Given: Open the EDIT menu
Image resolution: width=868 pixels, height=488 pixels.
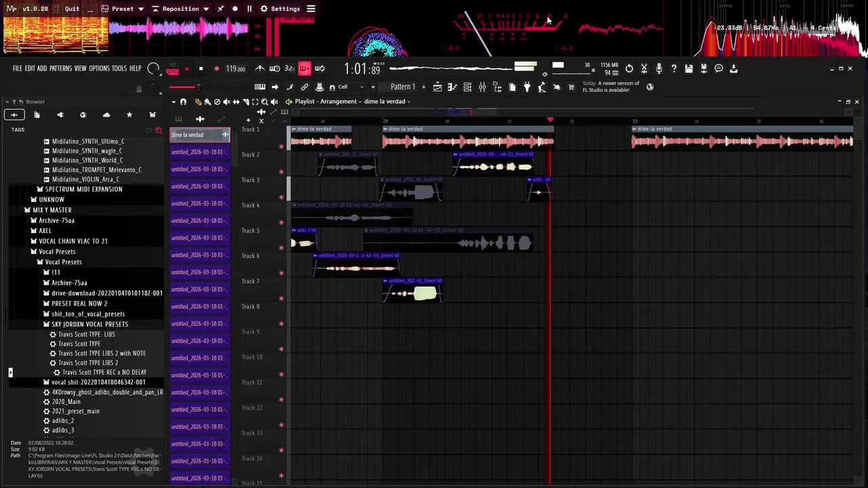Looking at the screenshot, I should point(30,68).
